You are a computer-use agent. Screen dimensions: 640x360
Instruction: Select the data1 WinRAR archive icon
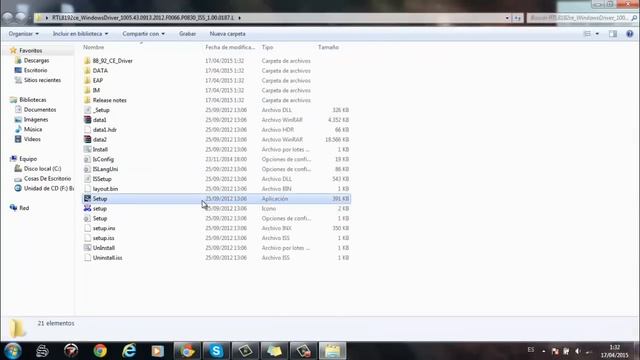pyautogui.click(x=87, y=120)
